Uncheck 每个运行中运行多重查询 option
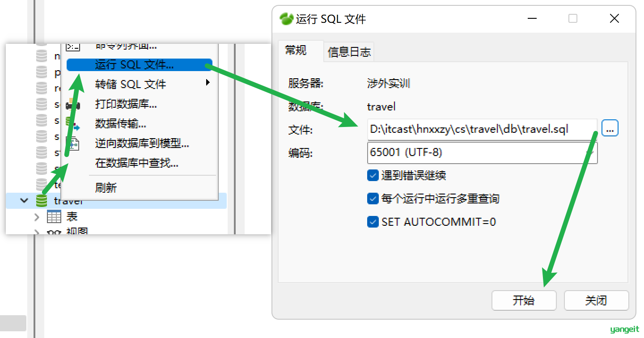 tap(373, 199)
